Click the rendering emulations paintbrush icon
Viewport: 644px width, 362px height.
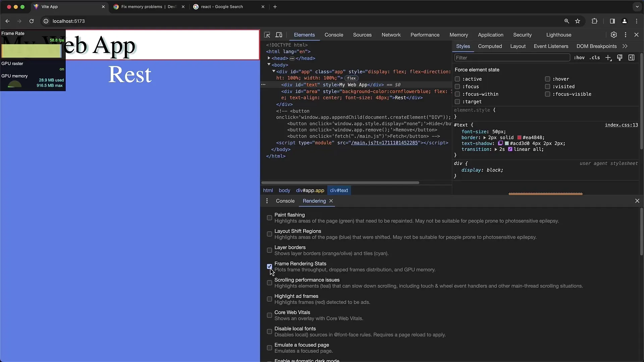click(620, 58)
